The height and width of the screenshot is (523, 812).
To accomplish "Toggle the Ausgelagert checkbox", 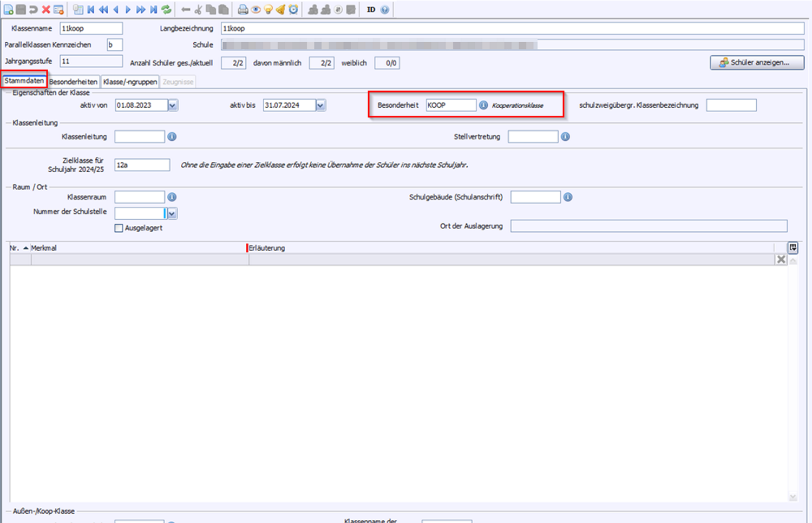I will pyautogui.click(x=119, y=228).
